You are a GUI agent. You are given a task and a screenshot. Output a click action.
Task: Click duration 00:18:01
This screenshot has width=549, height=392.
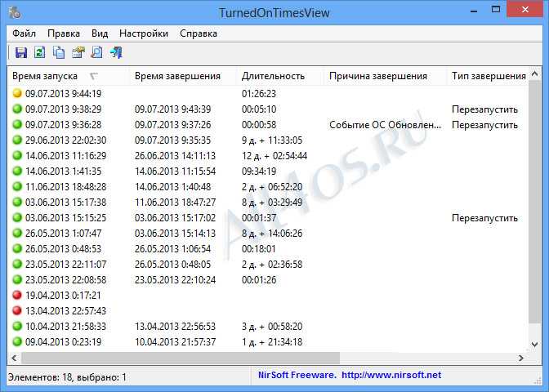tap(259, 249)
